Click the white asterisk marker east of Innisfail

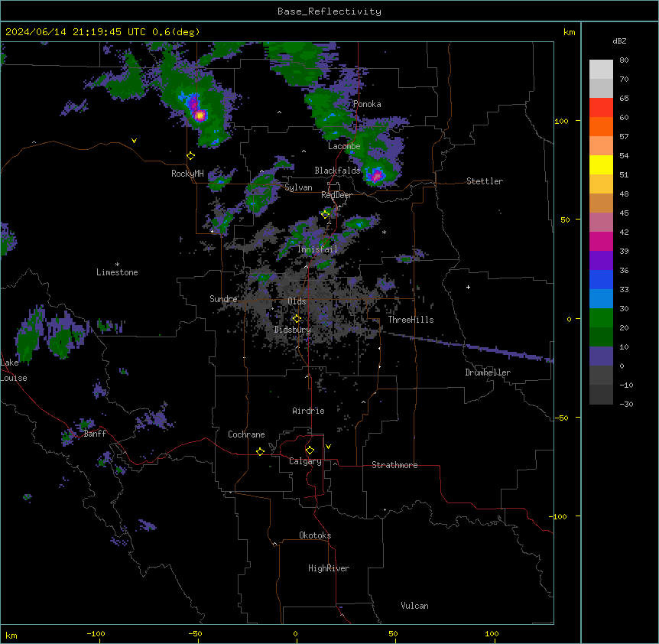click(x=384, y=232)
